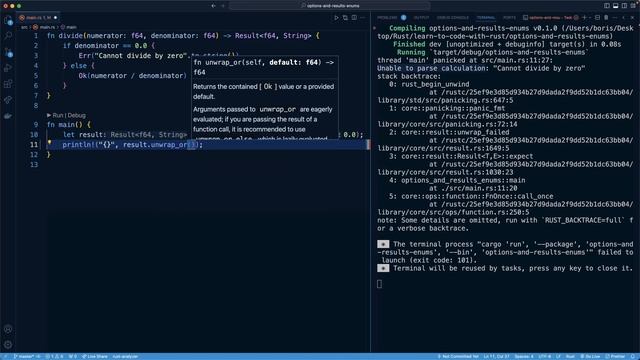
Task: Click the 'stack backtrace:' line in terminal
Action: coord(409,76)
